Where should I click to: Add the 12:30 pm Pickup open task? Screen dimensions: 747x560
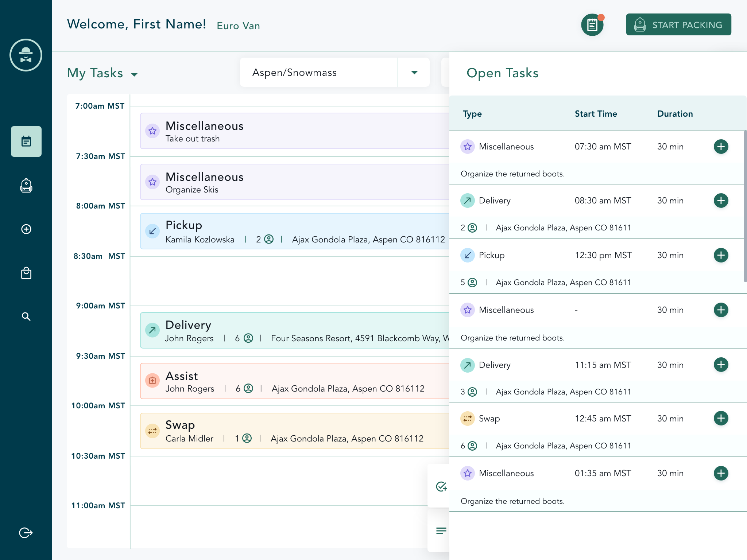[x=721, y=255]
